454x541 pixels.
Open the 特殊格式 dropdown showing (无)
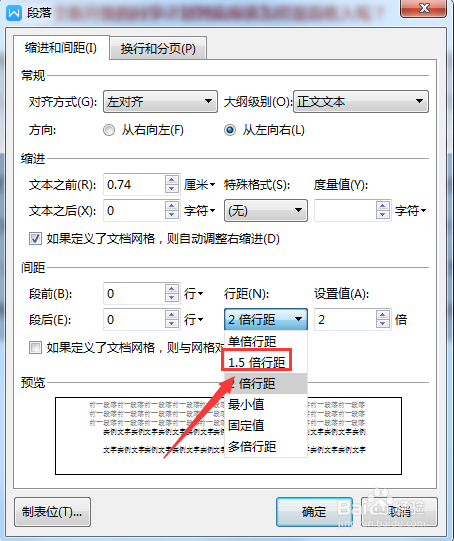pyautogui.click(x=266, y=210)
